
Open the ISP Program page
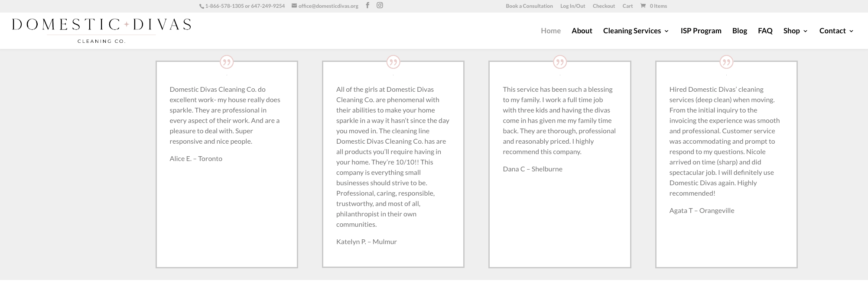coord(701,31)
